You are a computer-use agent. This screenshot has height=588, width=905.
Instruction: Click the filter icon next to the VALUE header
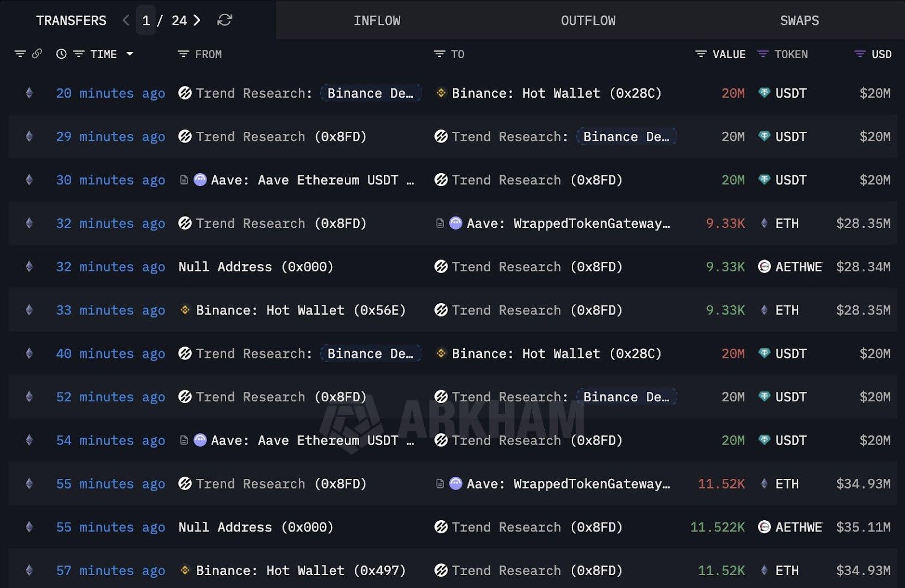click(700, 54)
